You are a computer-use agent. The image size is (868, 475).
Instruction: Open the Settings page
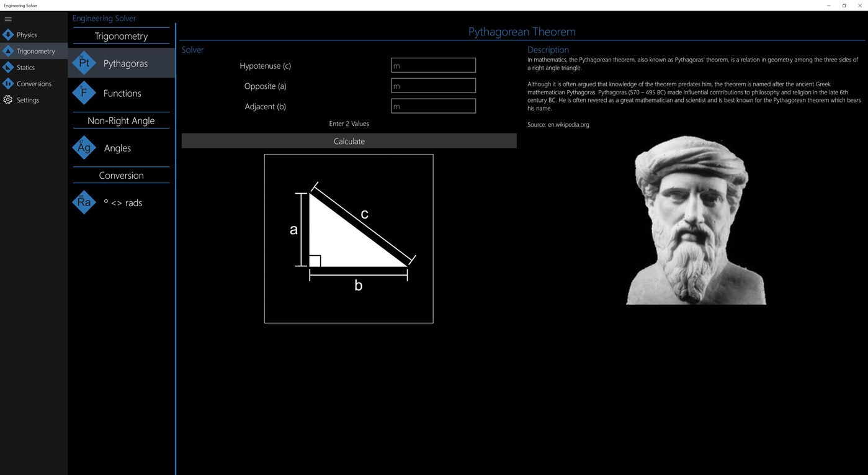pos(28,99)
